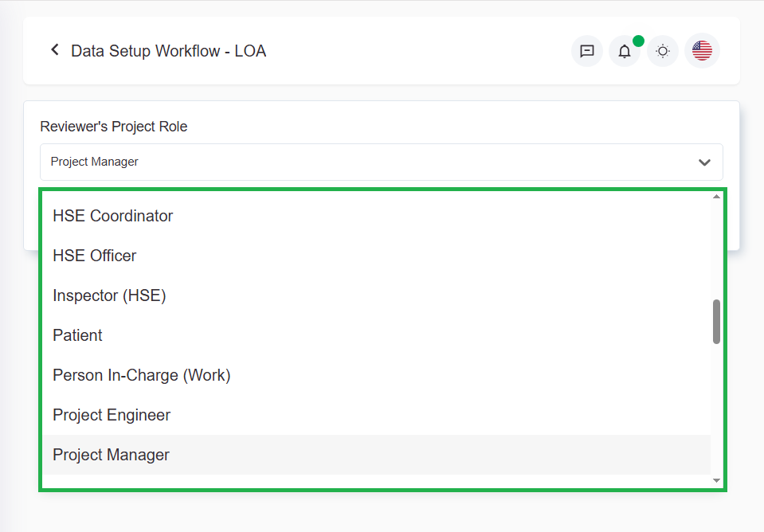Viewport: 764px width, 532px height.
Task: Click the Reviewer's Project Role label
Action: point(114,127)
